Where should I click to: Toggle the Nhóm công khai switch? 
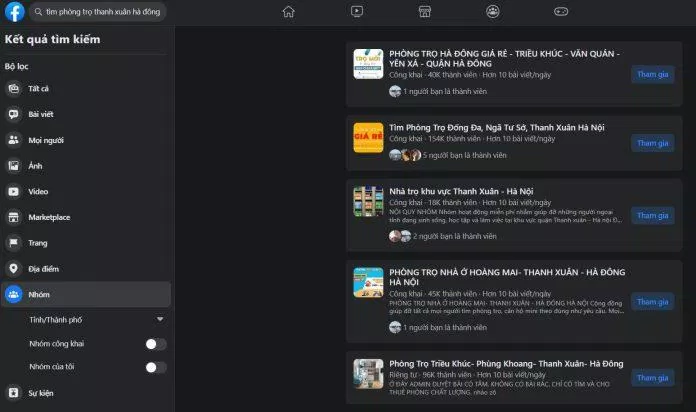point(156,344)
